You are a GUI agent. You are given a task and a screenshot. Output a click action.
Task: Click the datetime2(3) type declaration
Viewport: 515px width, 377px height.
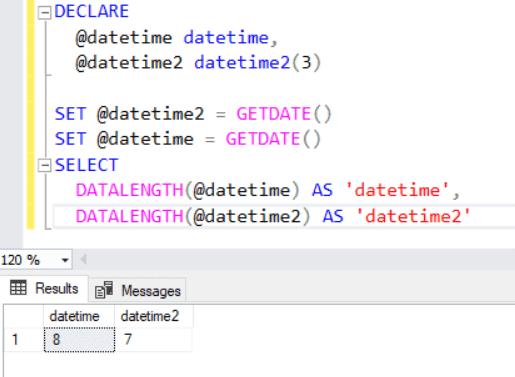257,63
